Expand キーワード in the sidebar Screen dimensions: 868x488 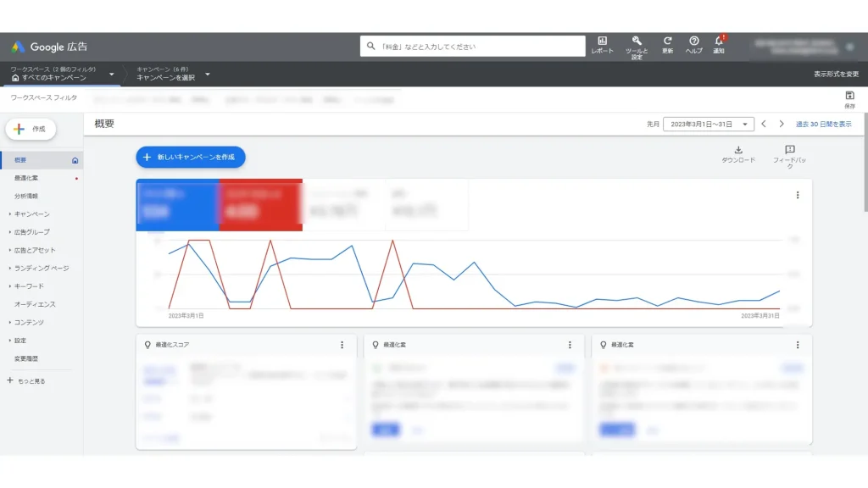click(x=29, y=286)
